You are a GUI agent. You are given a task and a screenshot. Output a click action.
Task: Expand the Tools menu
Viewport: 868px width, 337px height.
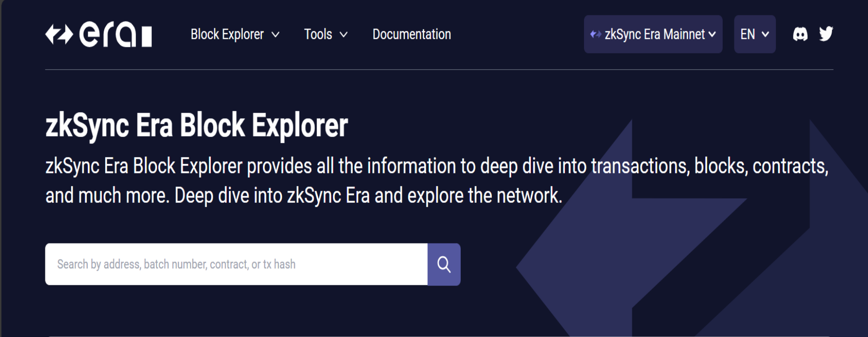tap(326, 35)
